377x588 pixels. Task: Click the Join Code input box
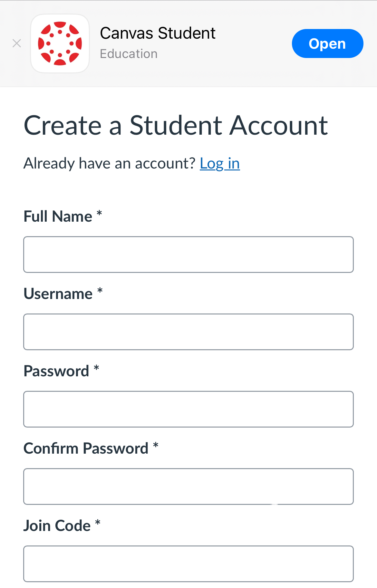[x=188, y=564]
